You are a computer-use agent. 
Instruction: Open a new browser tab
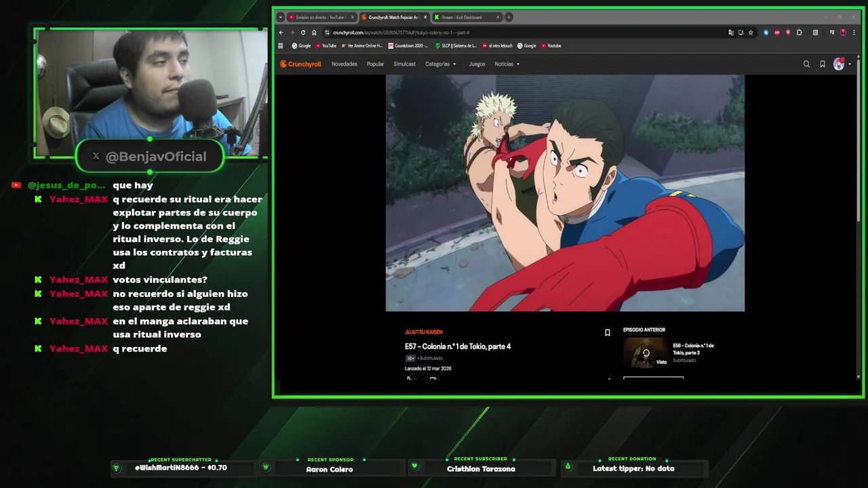point(509,17)
